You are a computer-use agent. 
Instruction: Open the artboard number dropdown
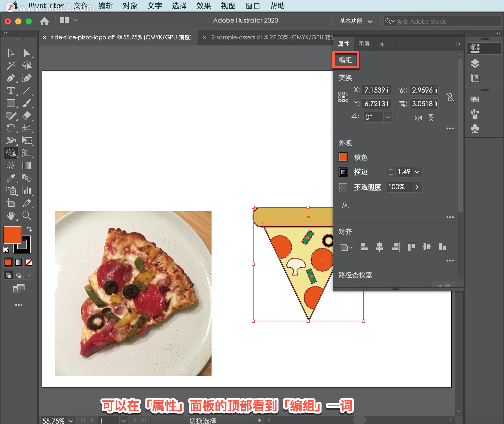pos(123,421)
